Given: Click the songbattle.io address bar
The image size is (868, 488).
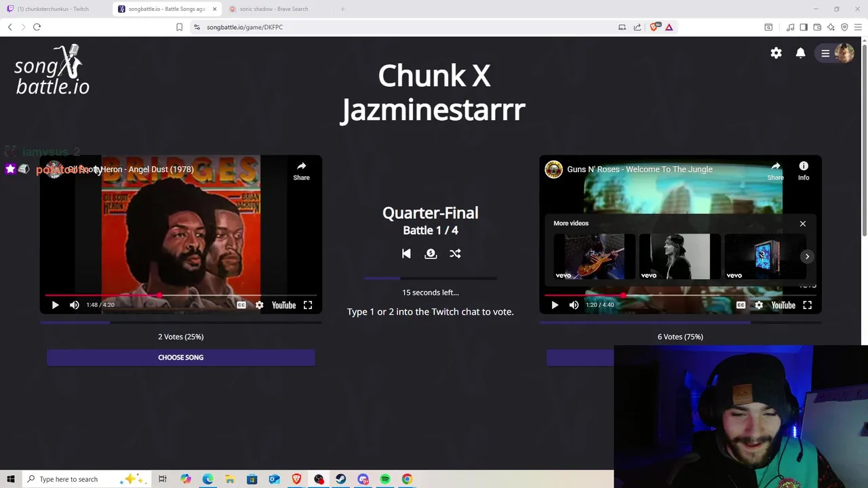Looking at the screenshot, I should (407, 27).
